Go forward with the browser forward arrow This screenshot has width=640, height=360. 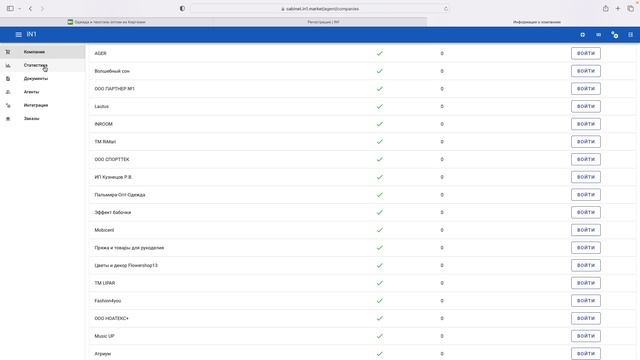coord(42,9)
